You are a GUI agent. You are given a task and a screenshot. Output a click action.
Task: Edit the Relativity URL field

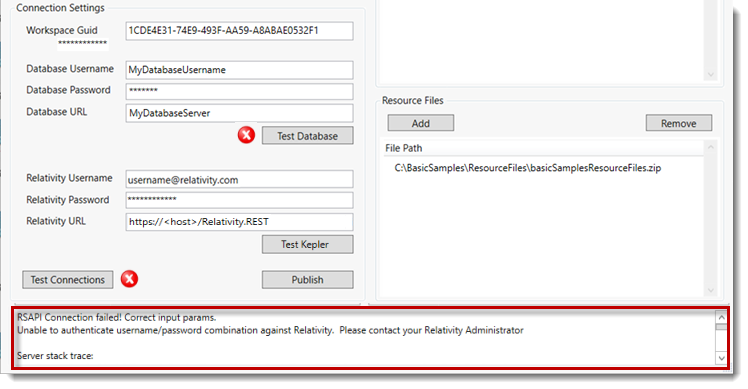(x=239, y=222)
